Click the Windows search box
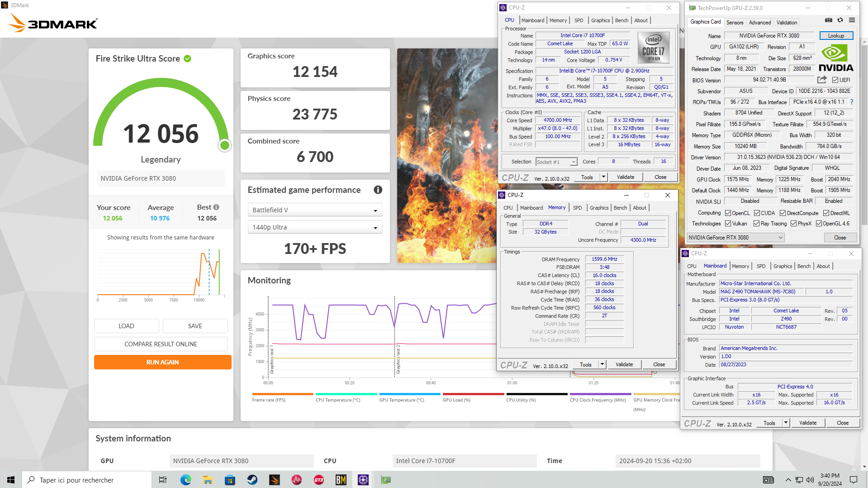Screen dimensions: 868x488 [86, 480]
